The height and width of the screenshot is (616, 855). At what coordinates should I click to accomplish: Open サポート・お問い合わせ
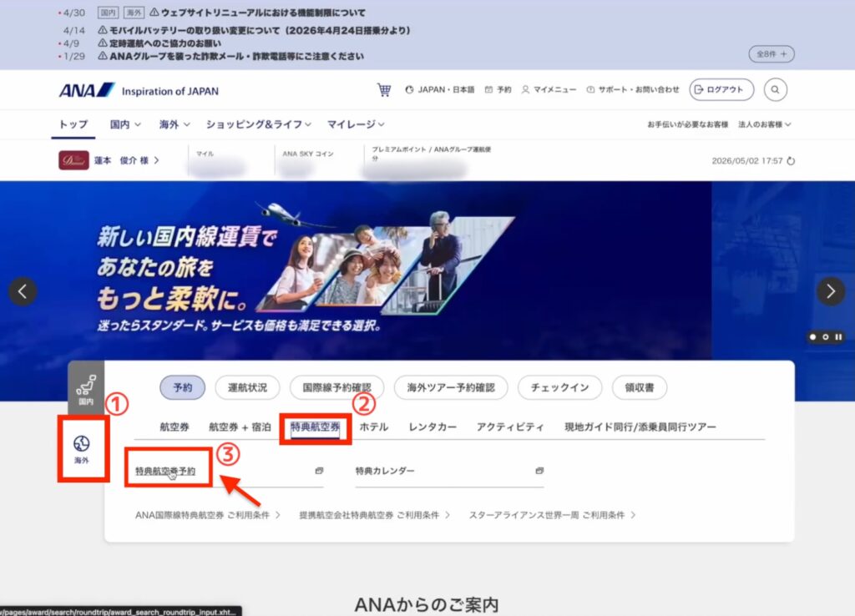[x=633, y=90]
